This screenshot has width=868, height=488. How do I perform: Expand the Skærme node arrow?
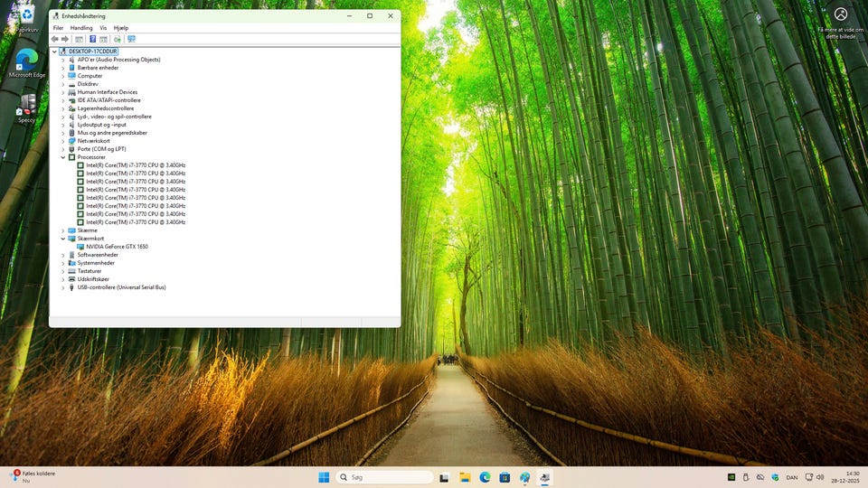tap(63, 230)
